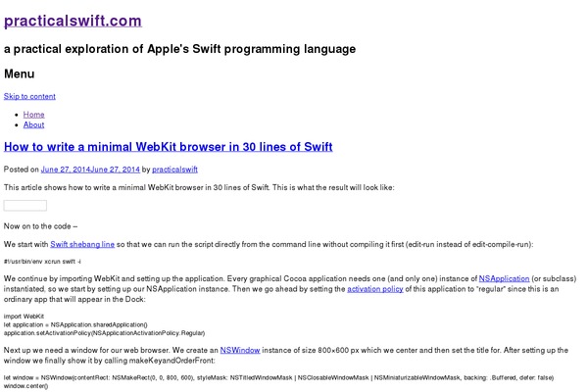Image resolution: width=588 pixels, height=392 pixels.
Task: Click the '#!/usr/bin/env xcrun swift -i' code line
Action: [x=42, y=262]
